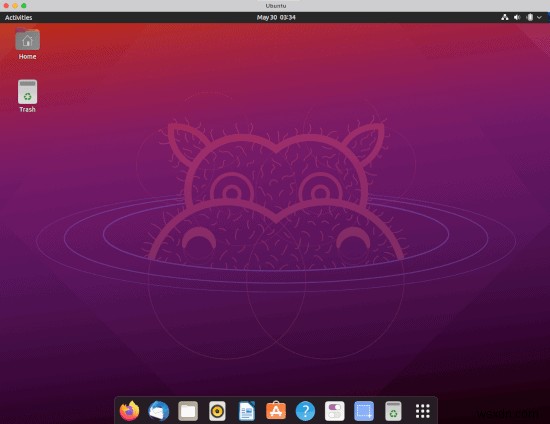Launch Firefox from the dock

point(129,411)
